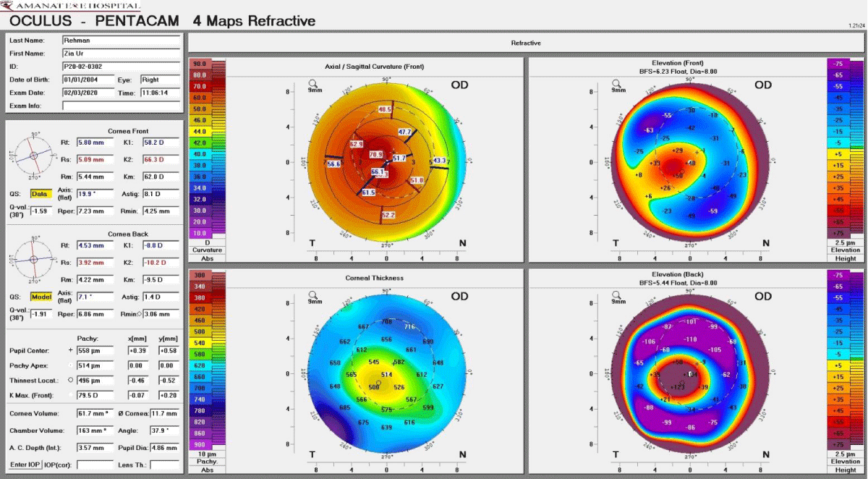Select the 90.0 swatch on the curvature scale

tap(199, 64)
